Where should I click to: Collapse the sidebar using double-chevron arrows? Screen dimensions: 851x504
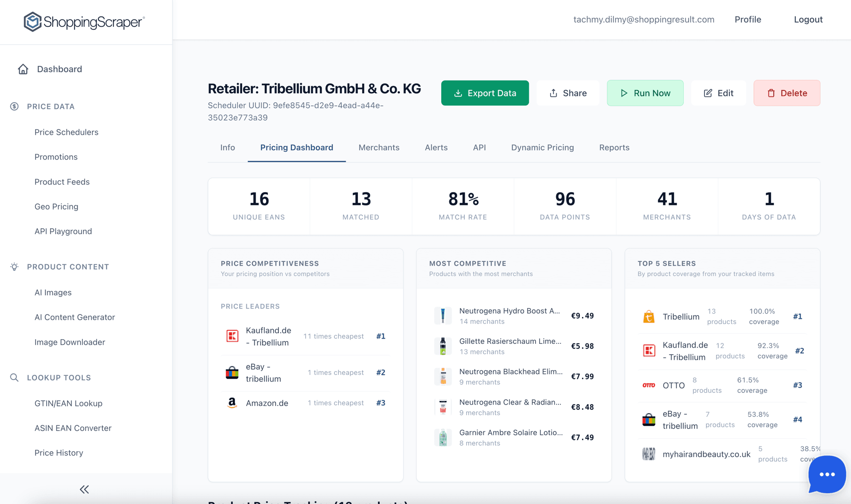pos(84,489)
